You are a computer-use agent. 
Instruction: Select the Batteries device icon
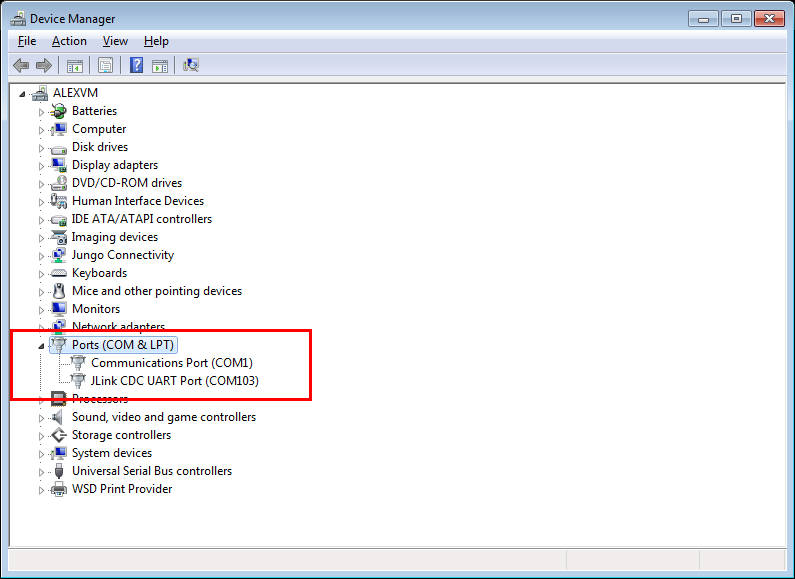point(59,111)
